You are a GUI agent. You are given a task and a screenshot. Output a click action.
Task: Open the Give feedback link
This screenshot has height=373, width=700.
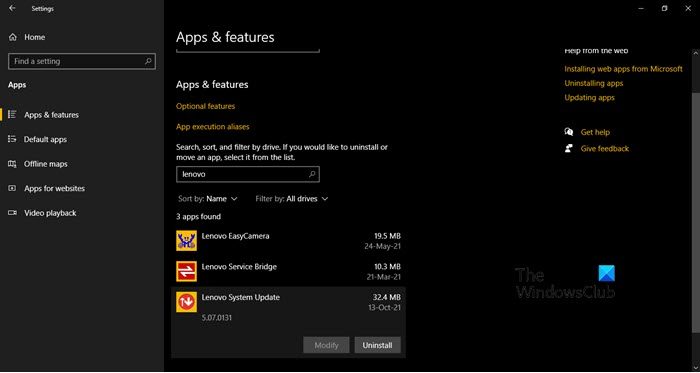click(604, 149)
